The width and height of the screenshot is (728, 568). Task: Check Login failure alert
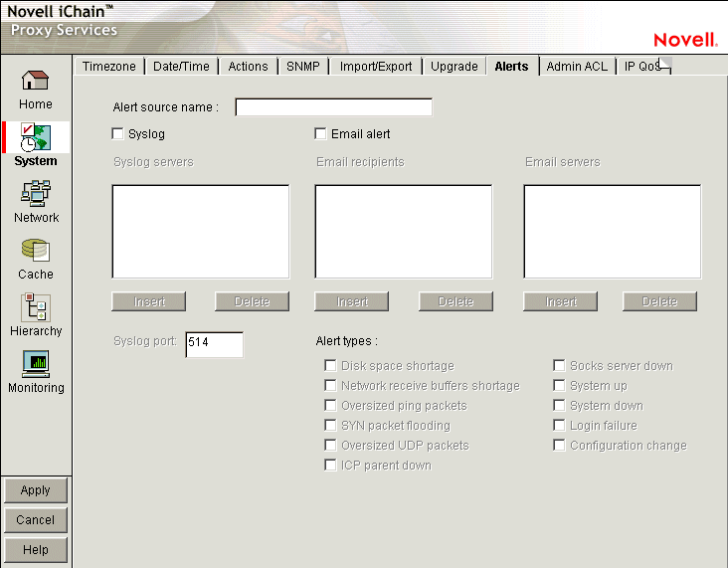559,425
